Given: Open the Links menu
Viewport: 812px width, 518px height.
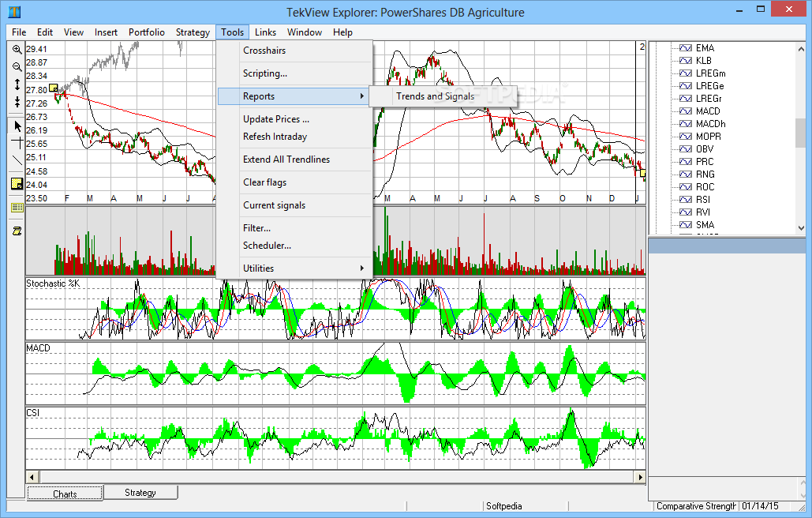Looking at the screenshot, I should pyautogui.click(x=265, y=32).
